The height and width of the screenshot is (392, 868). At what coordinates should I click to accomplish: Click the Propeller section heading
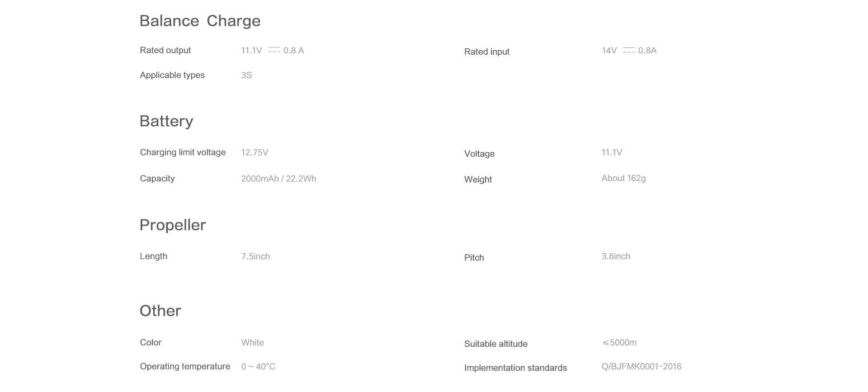173,225
